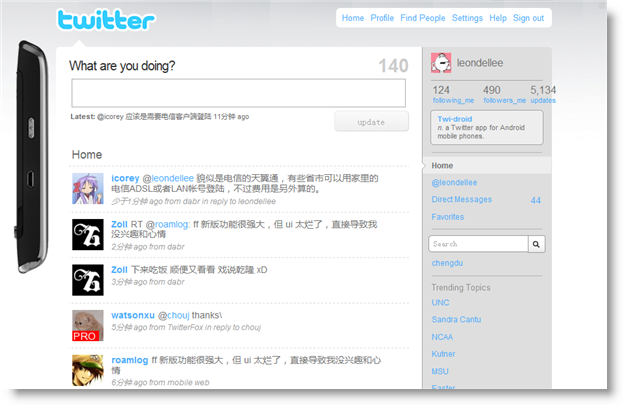Open the '2分钟 ago' timestamp on Zoll's tweet
623x405 pixels.
point(129,247)
